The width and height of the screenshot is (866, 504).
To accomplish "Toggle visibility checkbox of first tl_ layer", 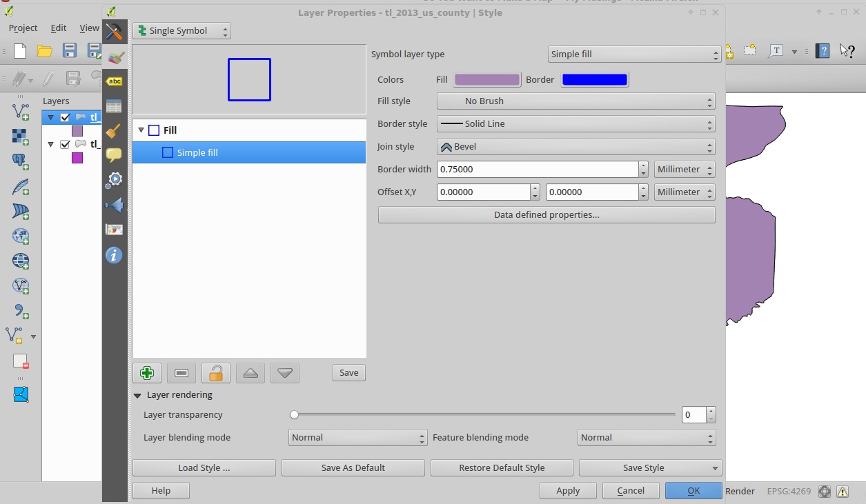I will (x=66, y=117).
